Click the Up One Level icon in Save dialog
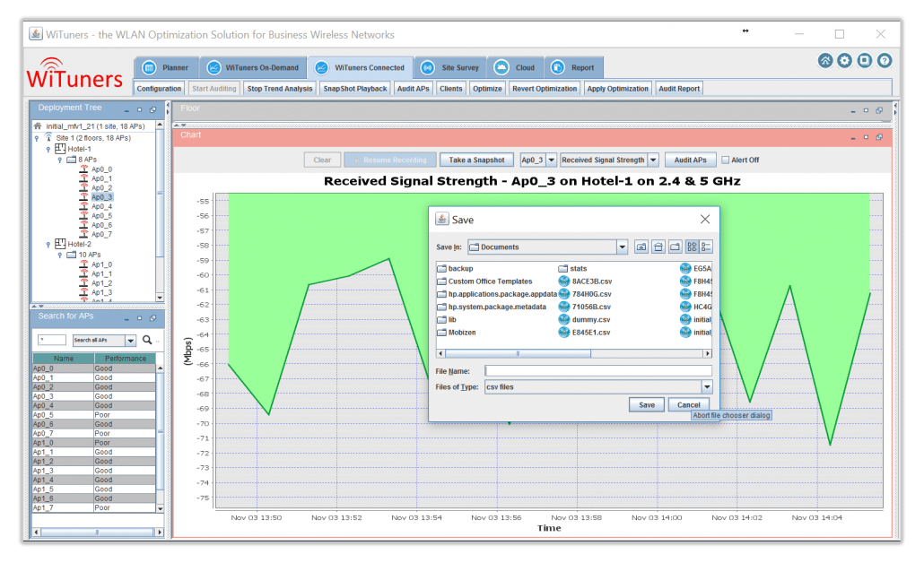 point(641,247)
